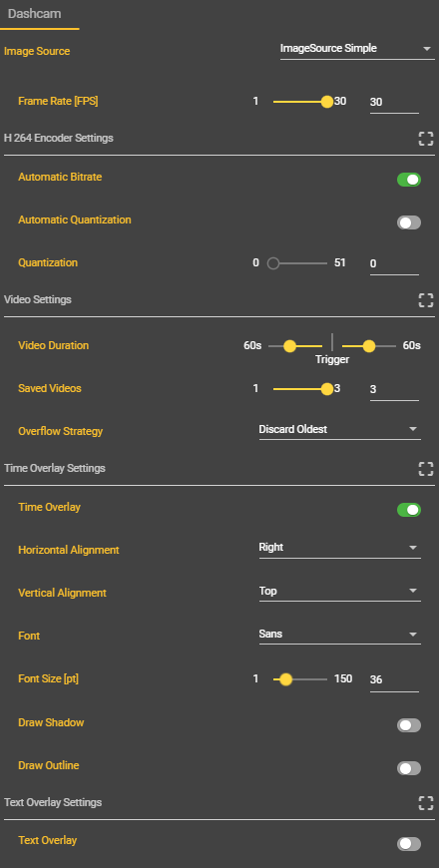Collapse the H 264 Encoder Settings section icon
The image size is (439, 868).
426,139
